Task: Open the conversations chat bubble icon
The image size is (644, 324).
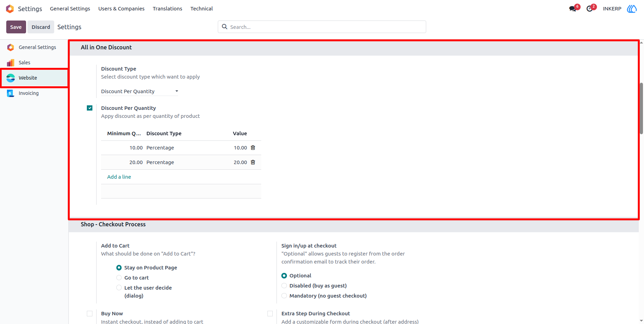Action: [573, 9]
